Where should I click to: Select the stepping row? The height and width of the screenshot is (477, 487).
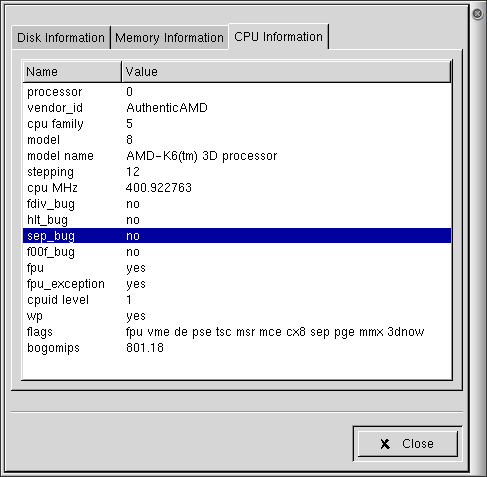click(x=237, y=172)
